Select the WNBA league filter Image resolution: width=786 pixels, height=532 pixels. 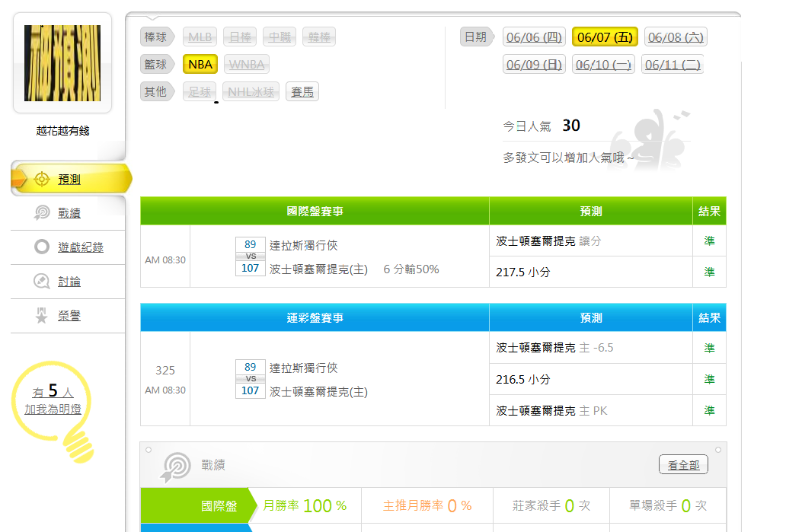[x=247, y=64]
